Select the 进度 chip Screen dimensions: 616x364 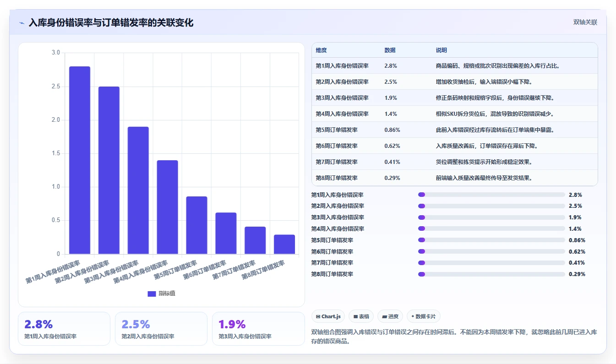(x=390, y=316)
